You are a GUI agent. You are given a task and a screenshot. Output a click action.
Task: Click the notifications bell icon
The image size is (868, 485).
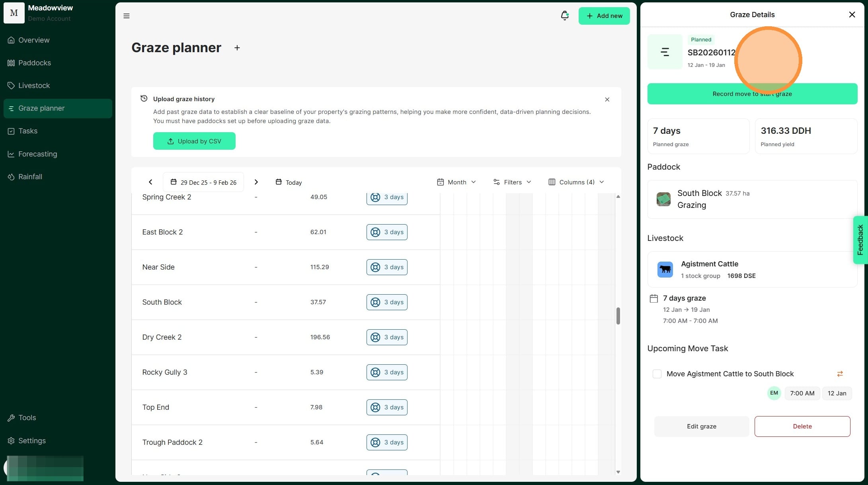tap(564, 16)
